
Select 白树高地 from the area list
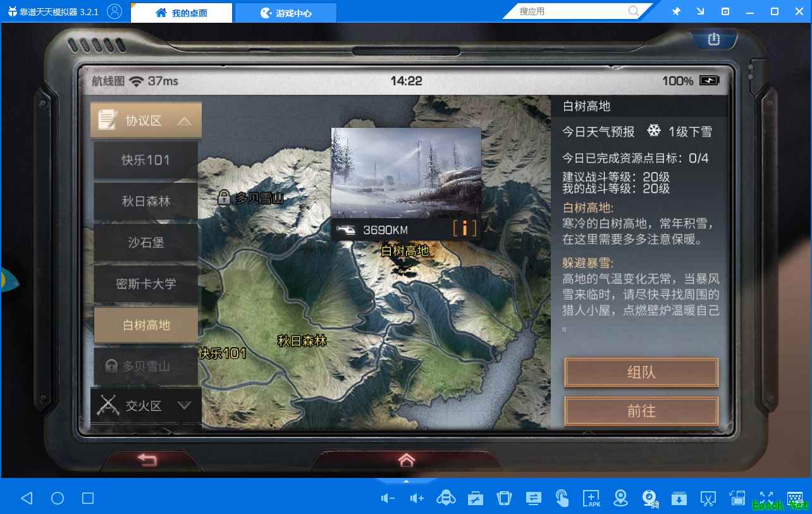tap(146, 325)
